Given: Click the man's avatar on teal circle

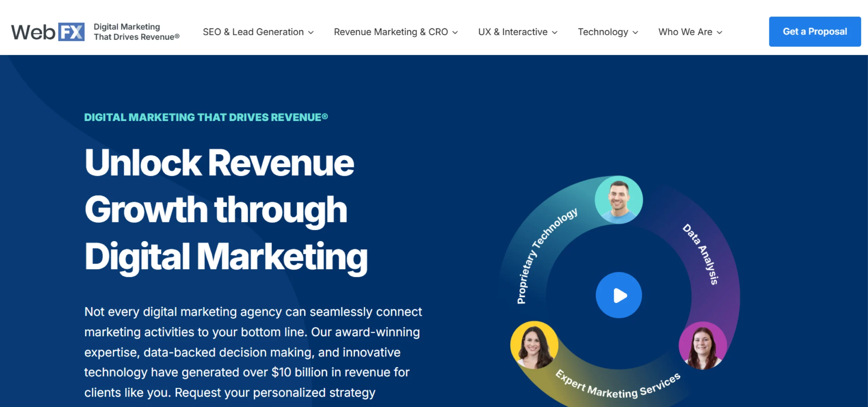Looking at the screenshot, I should point(618,200).
